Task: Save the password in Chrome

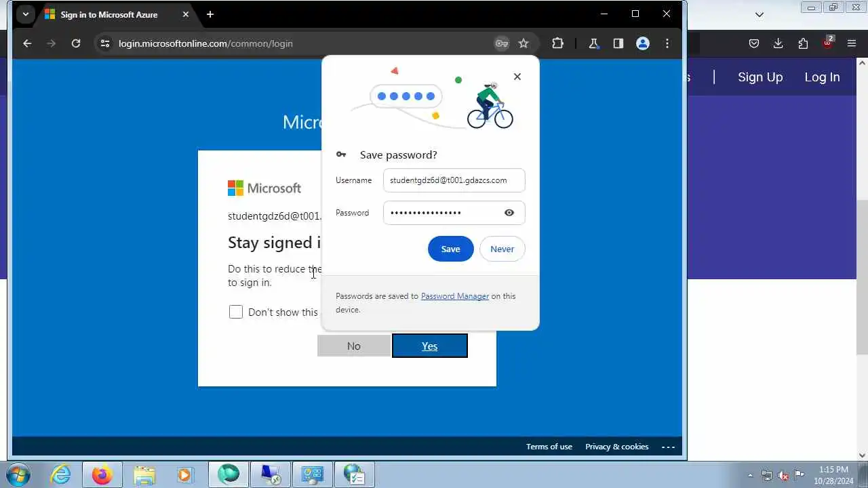Action: pyautogui.click(x=451, y=249)
